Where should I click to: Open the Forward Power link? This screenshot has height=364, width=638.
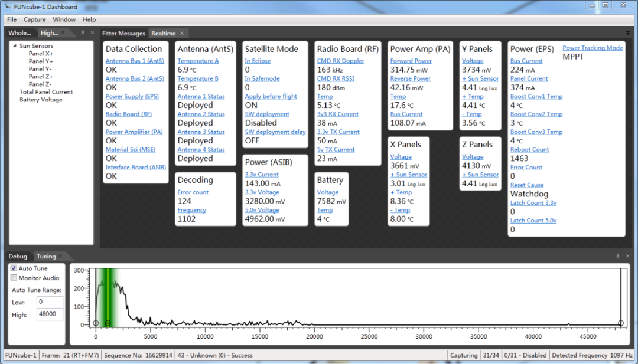click(x=411, y=61)
